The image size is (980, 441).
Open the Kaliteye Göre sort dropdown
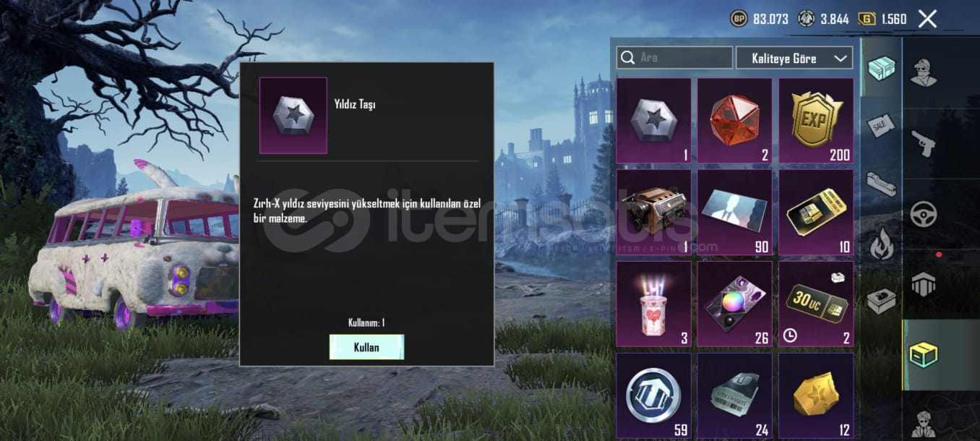point(794,58)
